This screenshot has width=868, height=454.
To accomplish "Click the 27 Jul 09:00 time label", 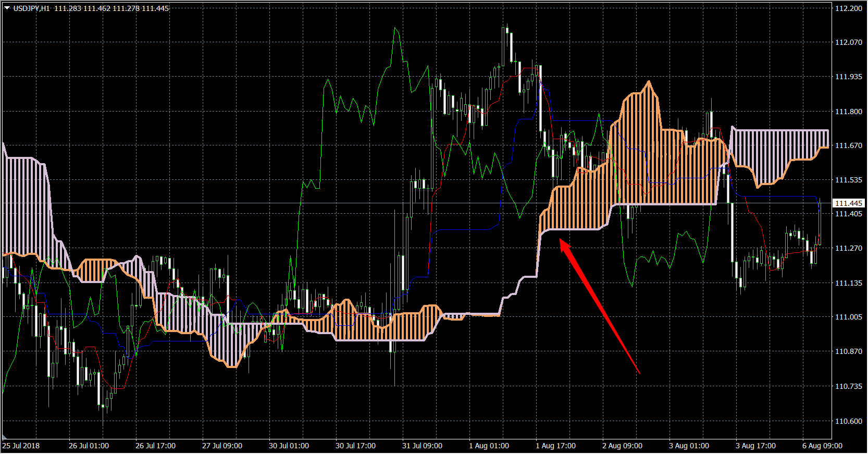I will (x=222, y=446).
